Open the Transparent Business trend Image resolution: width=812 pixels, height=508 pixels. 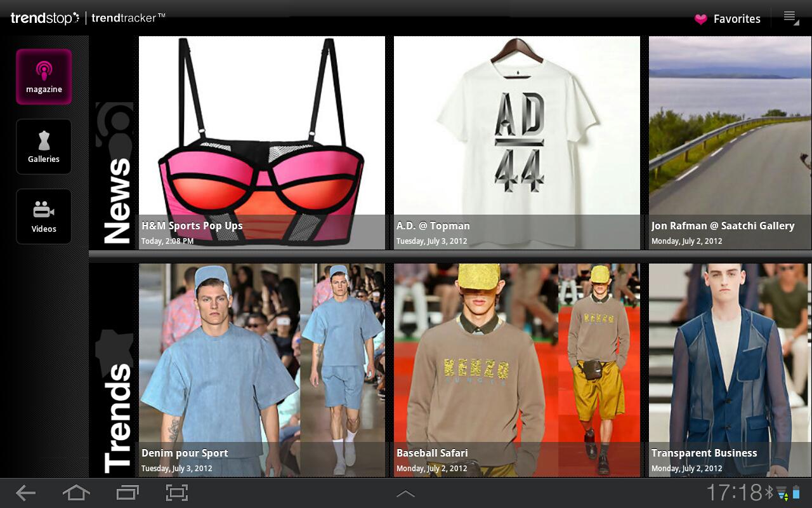point(730,370)
